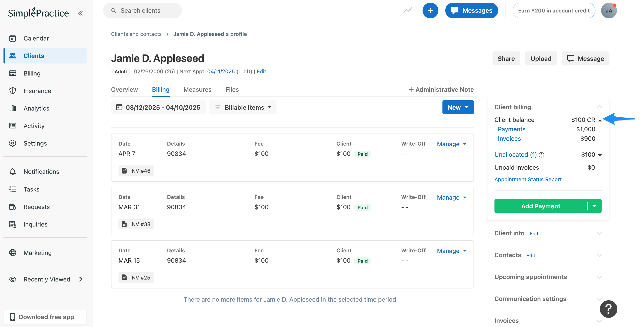Collapse the Client balance breakdown arrow
This screenshot has width=644, height=327.
click(600, 120)
